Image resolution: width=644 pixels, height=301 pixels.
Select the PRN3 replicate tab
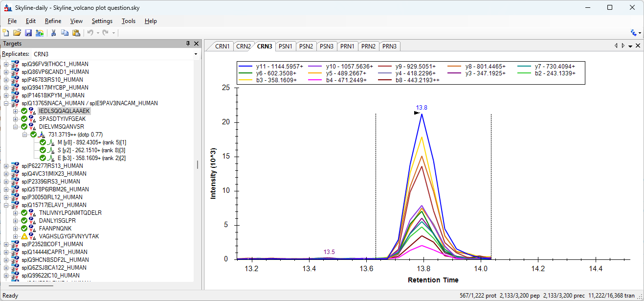point(389,46)
